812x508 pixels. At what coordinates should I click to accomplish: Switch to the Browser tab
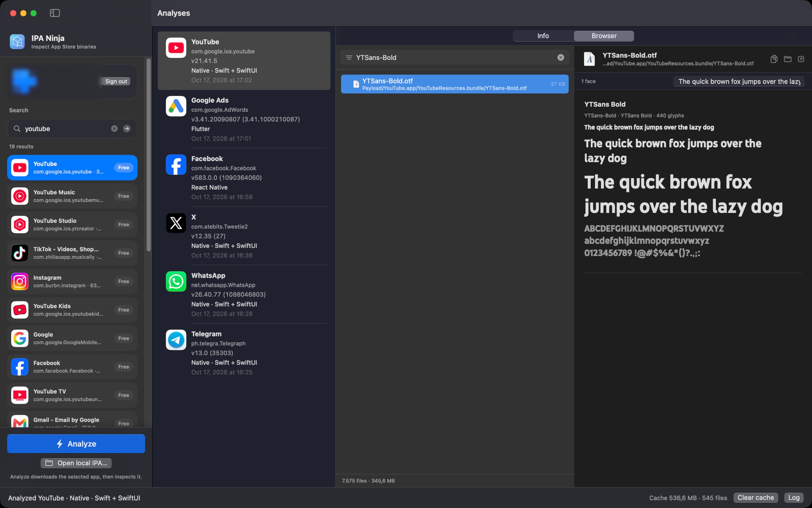click(x=604, y=36)
